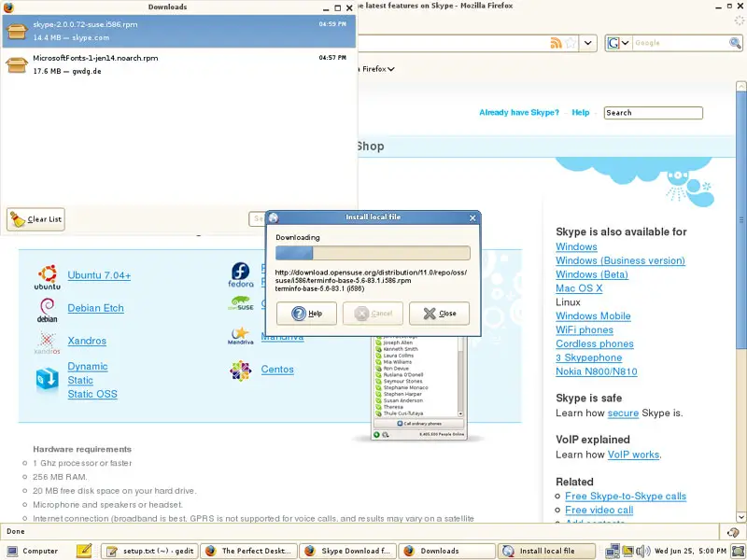Click the Clear List button in Downloads window

(x=35, y=219)
